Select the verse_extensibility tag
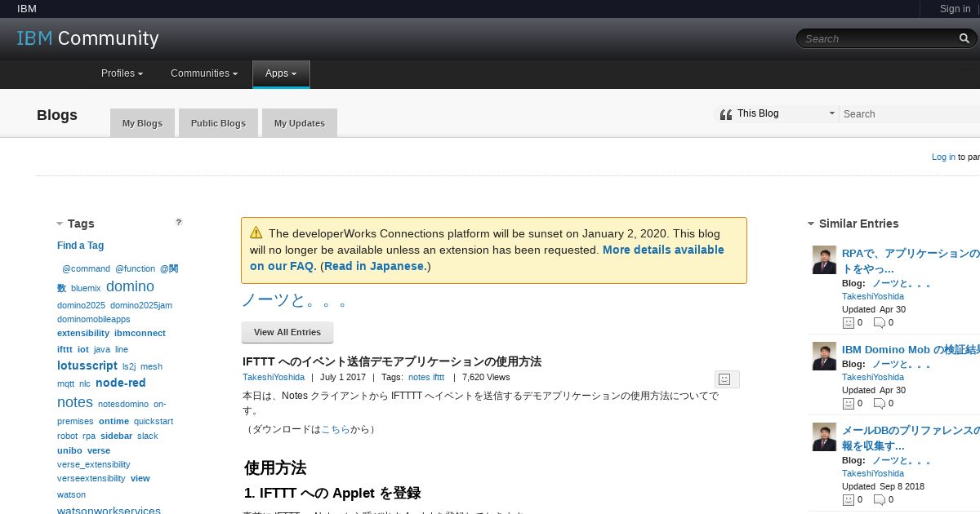The width and height of the screenshot is (980, 514). 94,464
